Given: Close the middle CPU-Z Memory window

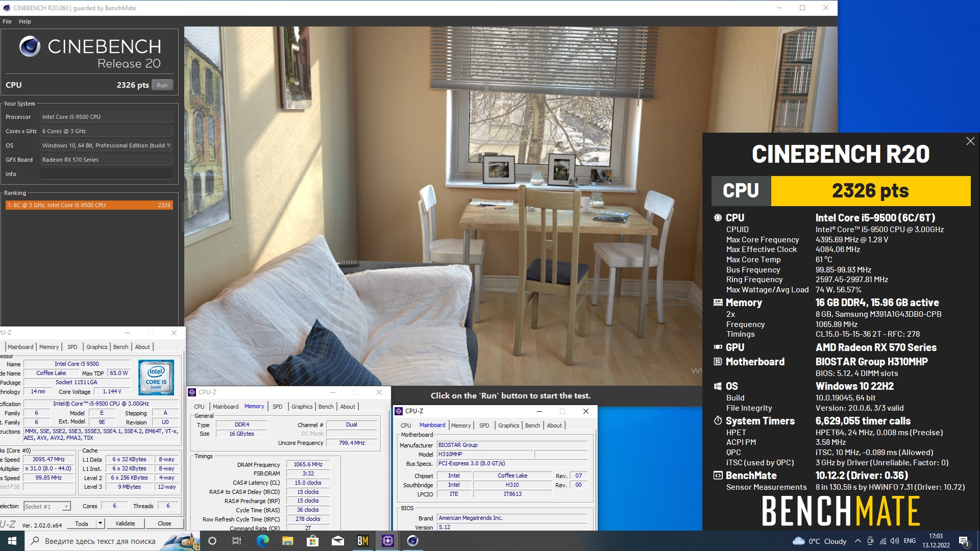Looking at the screenshot, I should point(379,392).
